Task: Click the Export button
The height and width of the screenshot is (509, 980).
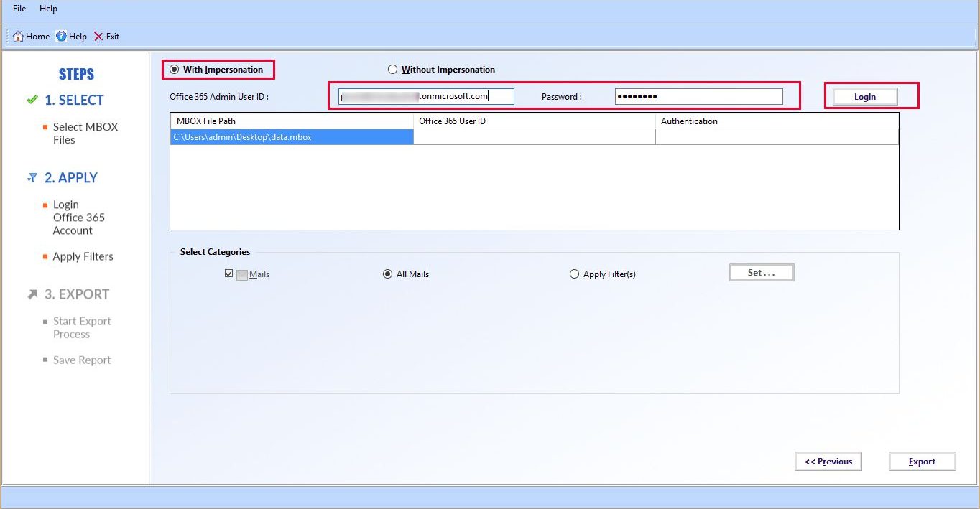Action: click(922, 462)
